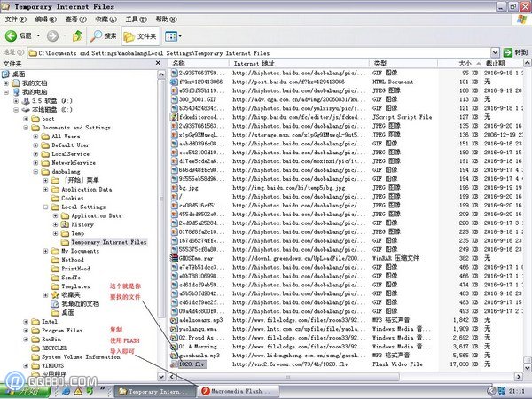
Task: Open the Tools menu
Action: (x=136, y=20)
